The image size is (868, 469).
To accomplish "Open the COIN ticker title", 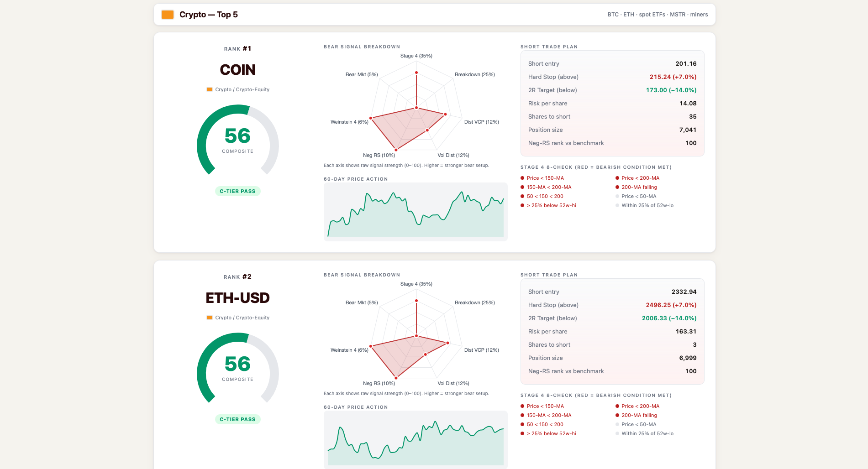I will point(238,70).
